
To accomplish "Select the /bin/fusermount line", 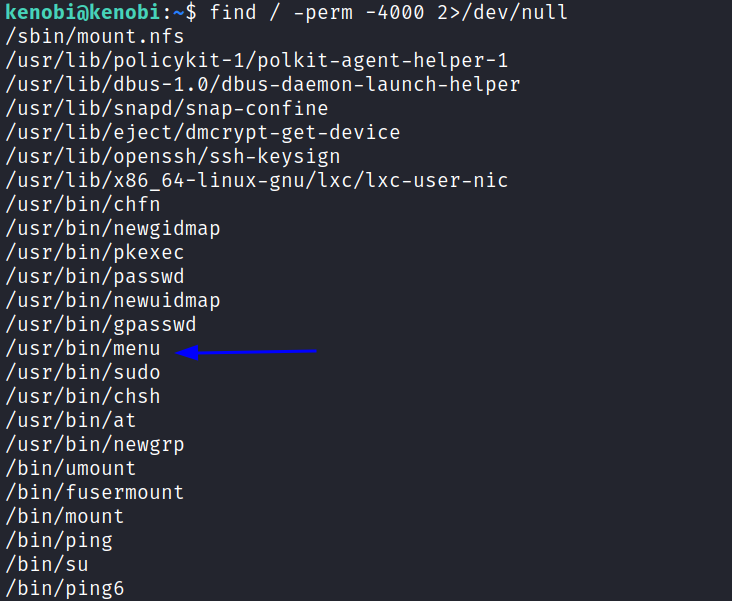I will [x=95, y=493].
